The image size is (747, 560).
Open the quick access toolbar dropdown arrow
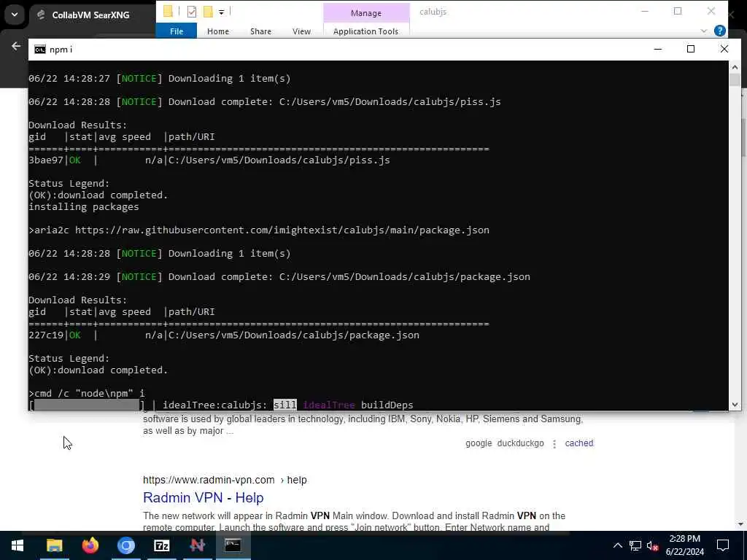click(x=221, y=12)
